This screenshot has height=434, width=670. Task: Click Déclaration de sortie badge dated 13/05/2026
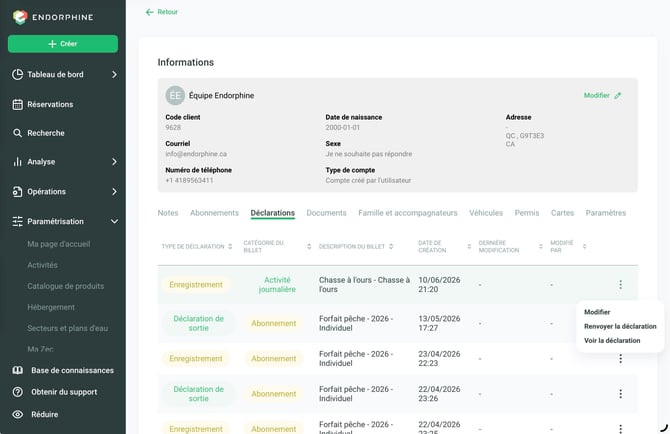[198, 323]
